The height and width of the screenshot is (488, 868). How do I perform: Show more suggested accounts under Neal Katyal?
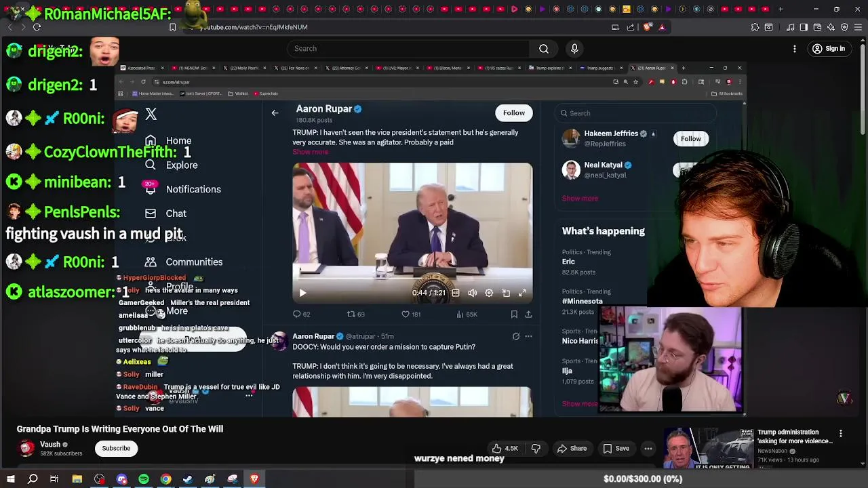click(x=580, y=199)
